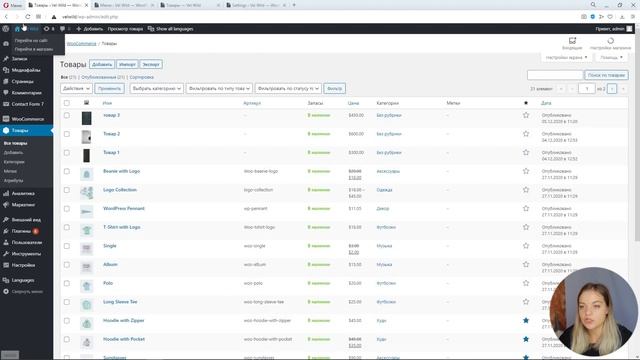Open the Атрибуты submenu item
The image size is (640, 360).
click(13, 181)
